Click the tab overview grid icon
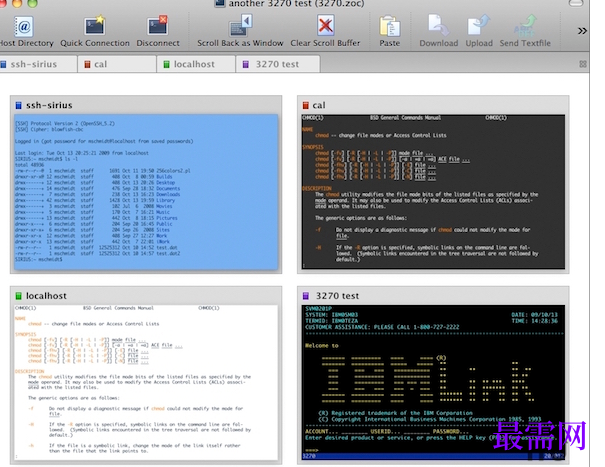 (583, 64)
